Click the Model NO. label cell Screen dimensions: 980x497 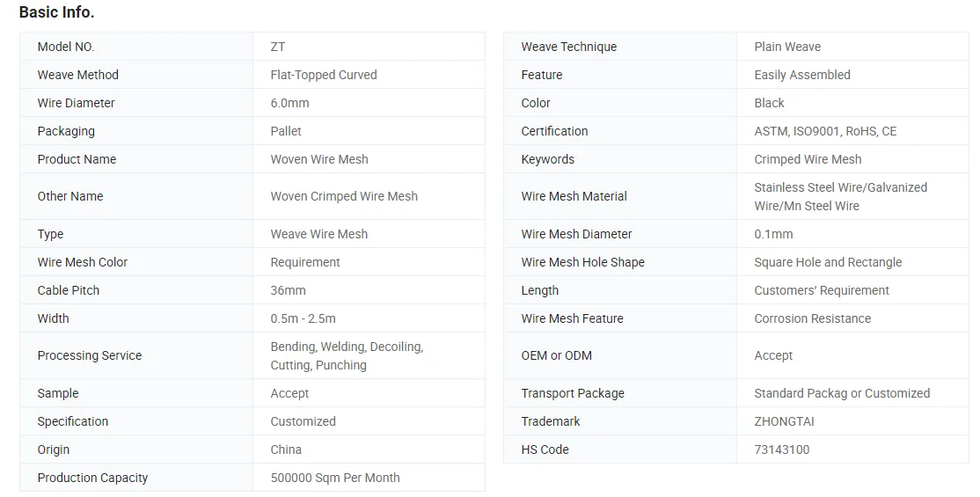[66, 47]
